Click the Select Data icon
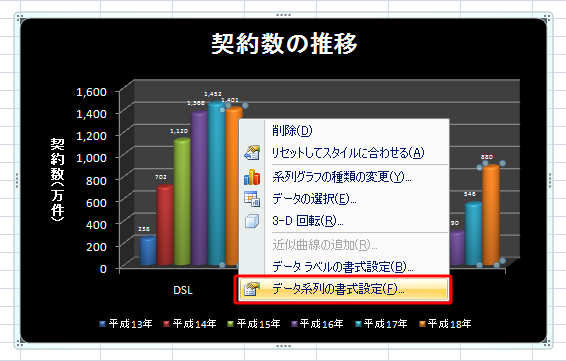The width and height of the screenshot is (566, 361). tap(252, 199)
